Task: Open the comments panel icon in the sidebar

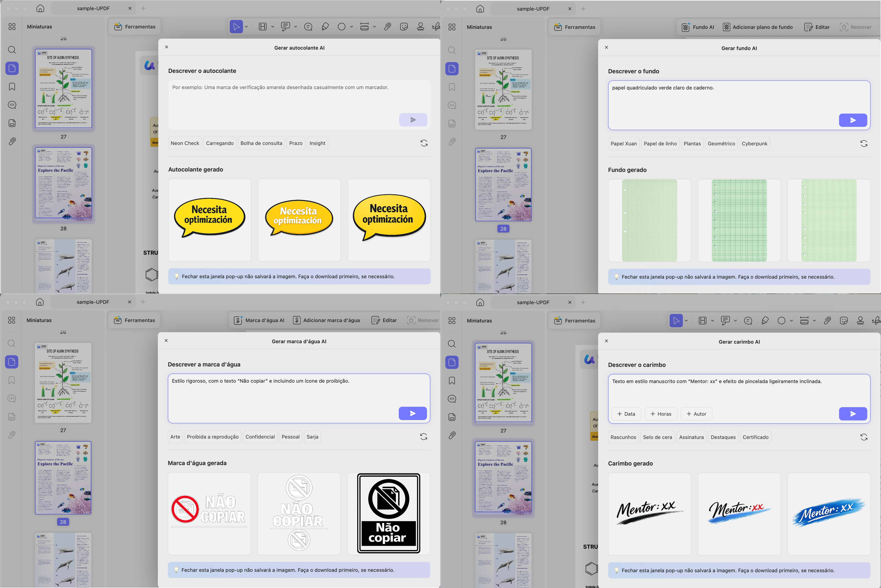Action: (12, 105)
